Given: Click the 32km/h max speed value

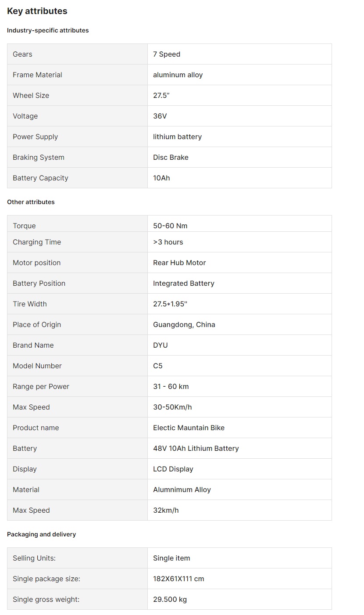Looking at the screenshot, I should (166, 510).
